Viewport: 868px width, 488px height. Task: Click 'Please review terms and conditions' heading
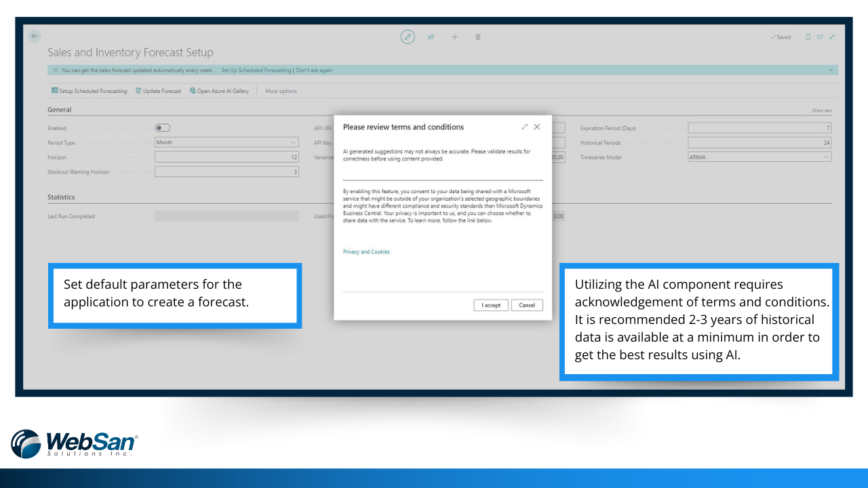403,127
